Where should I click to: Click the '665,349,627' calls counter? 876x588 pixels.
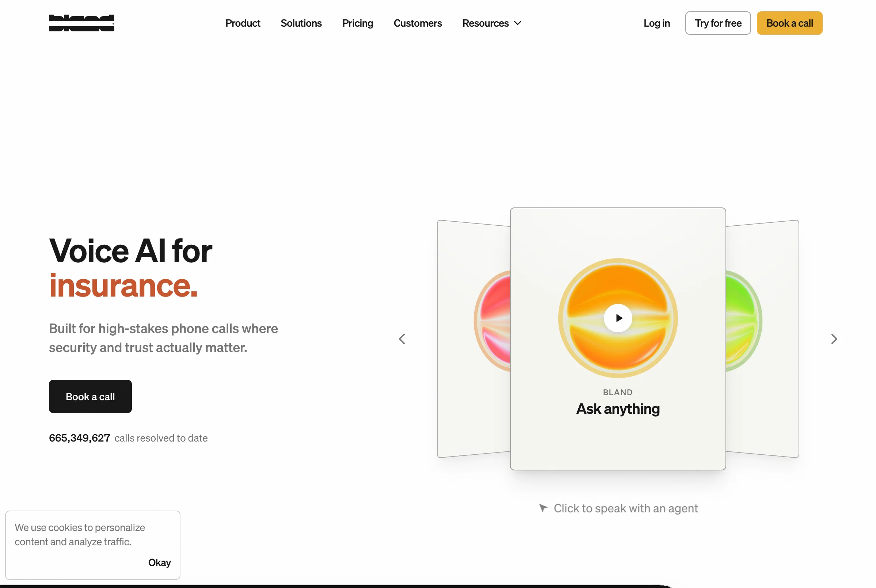tap(80, 438)
